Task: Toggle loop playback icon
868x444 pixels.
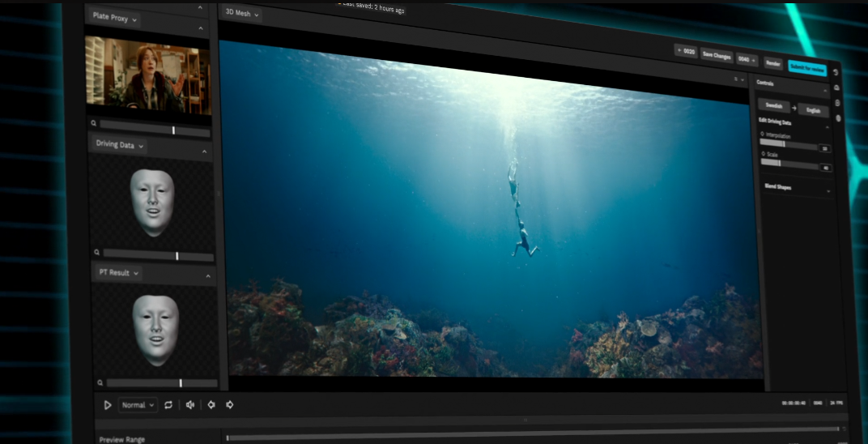Action: coord(168,405)
